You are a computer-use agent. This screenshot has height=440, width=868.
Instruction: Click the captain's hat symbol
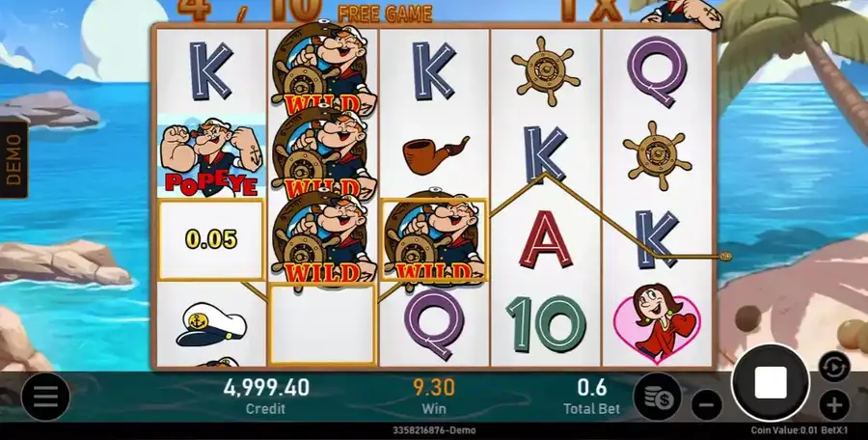(211, 324)
